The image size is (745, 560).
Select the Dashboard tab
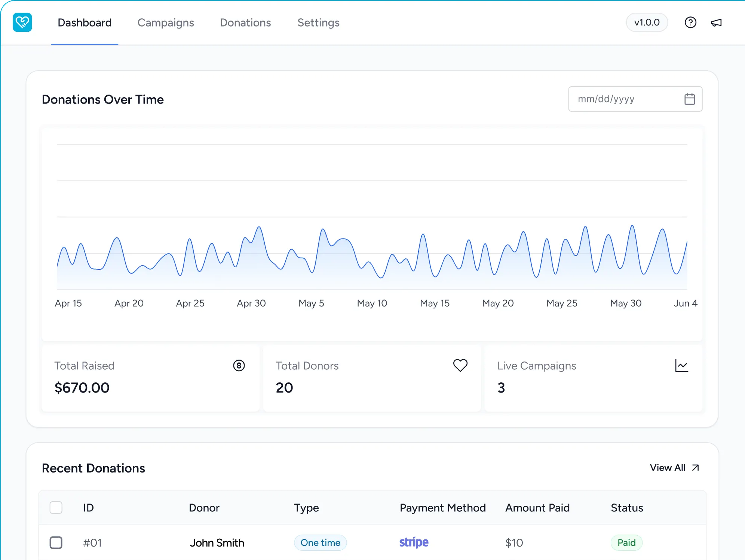click(85, 23)
